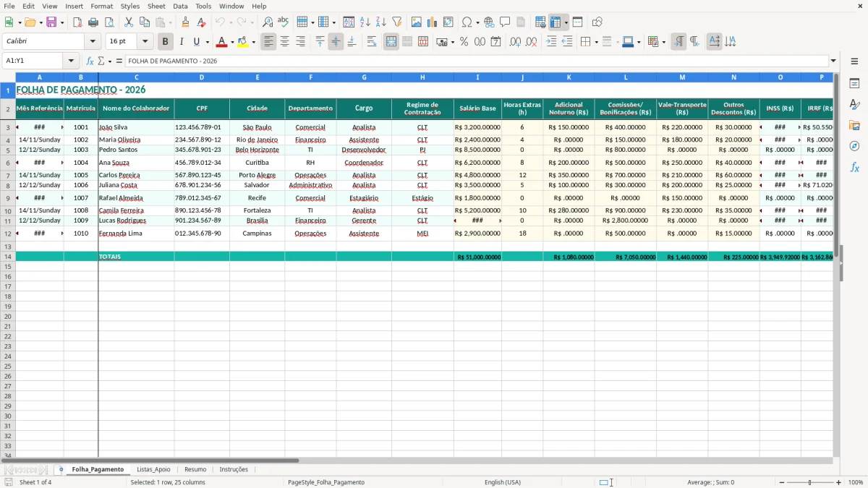This screenshot has width=868, height=488.
Task: Toggle Left-to-Right text direction
Action: (x=678, y=42)
